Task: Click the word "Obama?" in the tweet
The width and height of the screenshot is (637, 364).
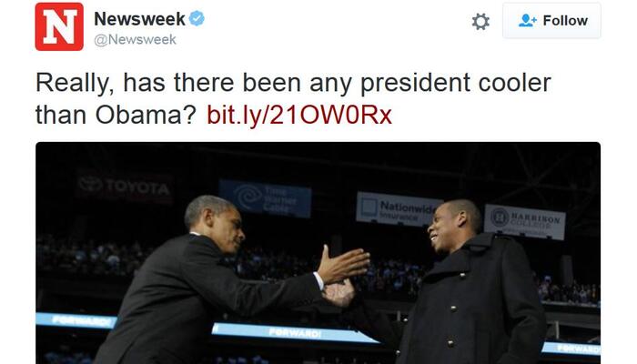Action: click(x=147, y=115)
